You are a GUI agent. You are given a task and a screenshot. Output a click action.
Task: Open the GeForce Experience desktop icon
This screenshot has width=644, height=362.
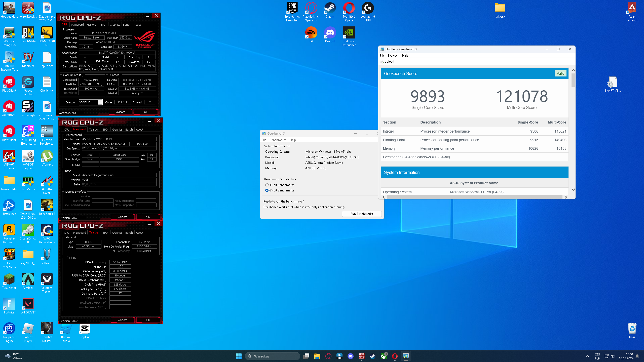[349, 36]
